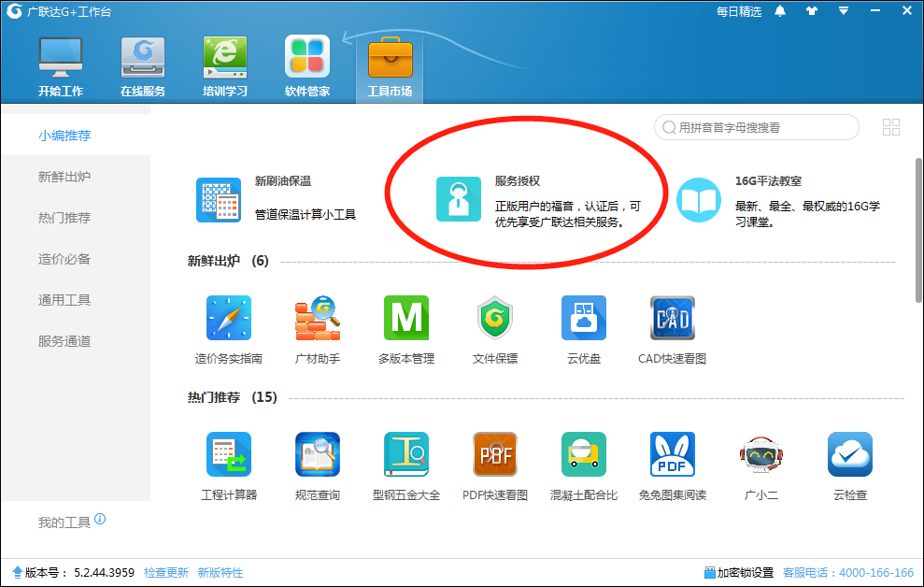The width and height of the screenshot is (924, 587).
Task: Click the 服务授权 title text
Action: point(518,181)
